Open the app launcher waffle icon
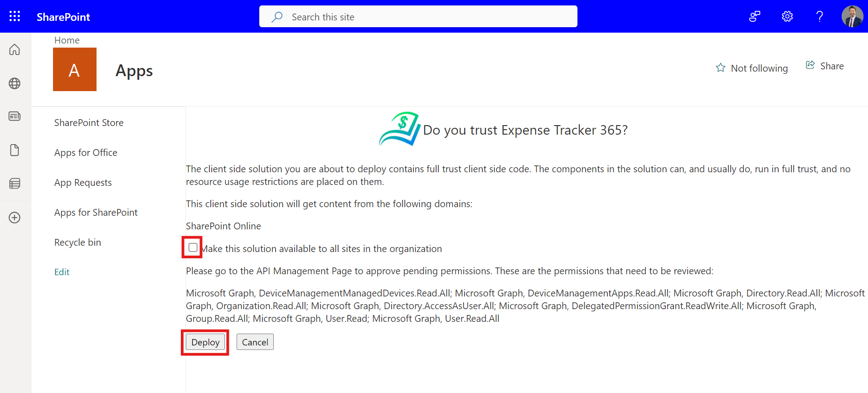The width and height of the screenshot is (868, 393). point(15,16)
